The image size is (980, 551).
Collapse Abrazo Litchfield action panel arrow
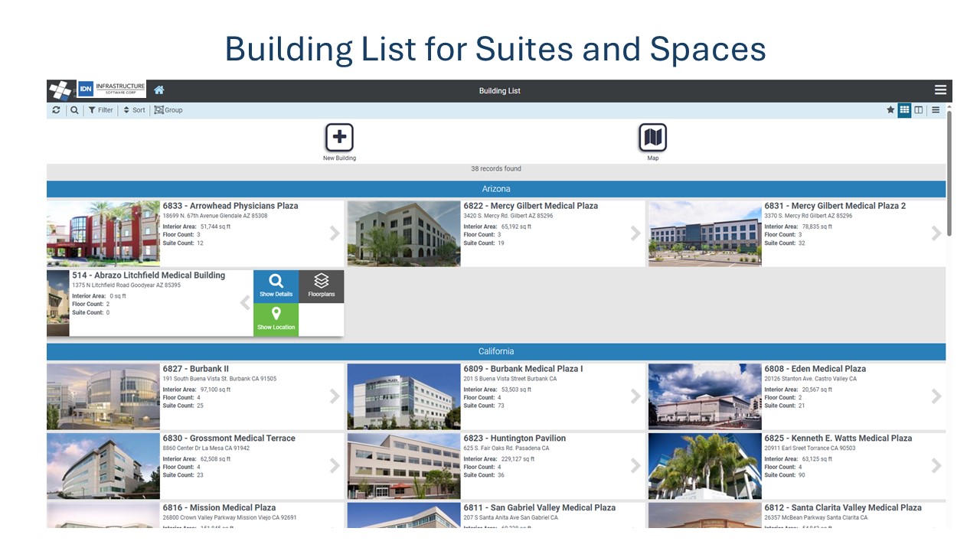coord(245,303)
